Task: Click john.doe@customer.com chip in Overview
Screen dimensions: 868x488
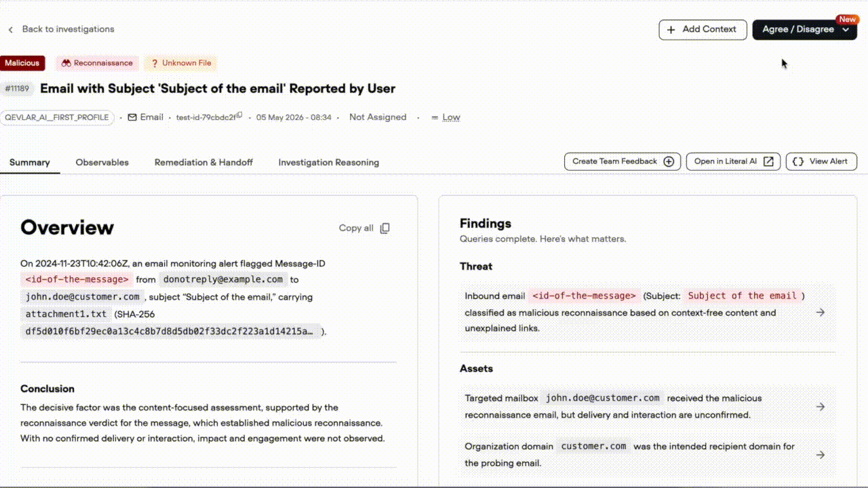Action: pyautogui.click(x=83, y=297)
